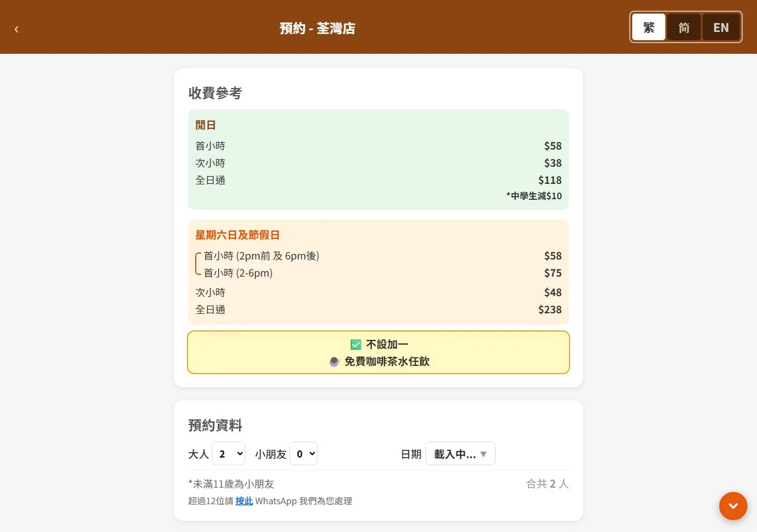Click the 免費咖啡茶水任飲 notice text
The height and width of the screenshot is (532, 757).
pyautogui.click(x=387, y=362)
